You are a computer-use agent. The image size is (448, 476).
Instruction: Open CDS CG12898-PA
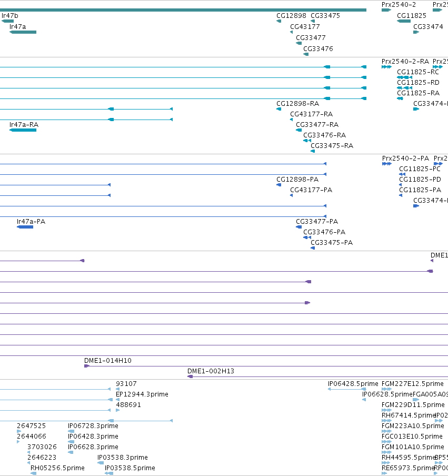click(278, 185)
